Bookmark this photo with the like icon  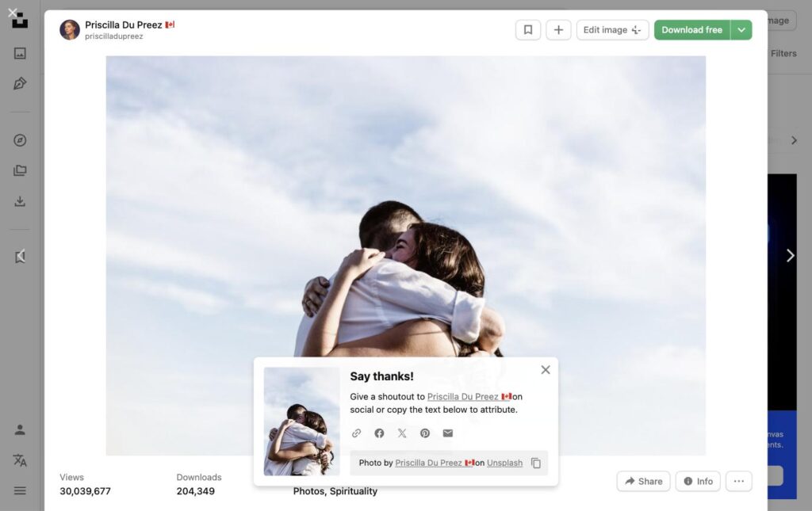pyautogui.click(x=527, y=30)
